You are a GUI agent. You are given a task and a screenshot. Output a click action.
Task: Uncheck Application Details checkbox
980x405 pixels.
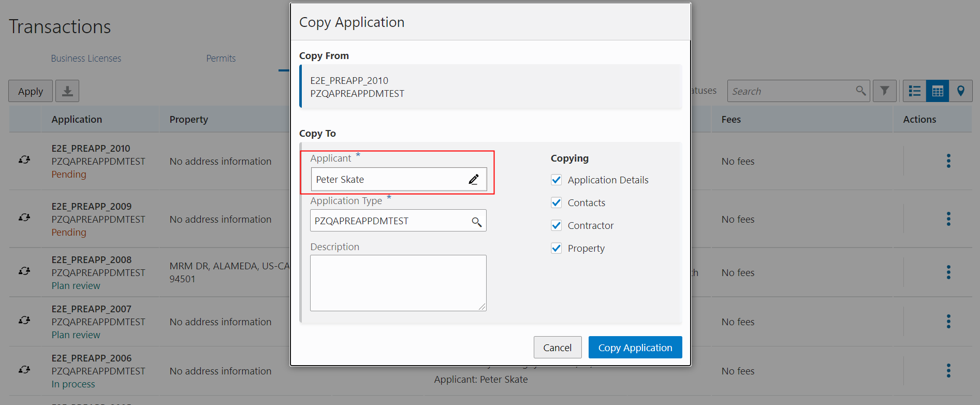pos(557,180)
